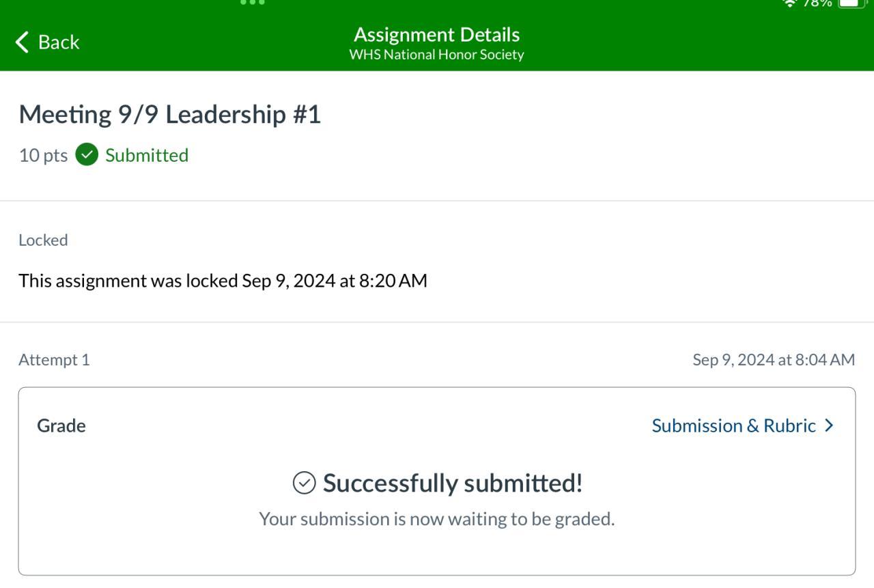The width and height of the screenshot is (874, 588).
Task: Click the green Submitted checkmark icon
Action: (87, 155)
